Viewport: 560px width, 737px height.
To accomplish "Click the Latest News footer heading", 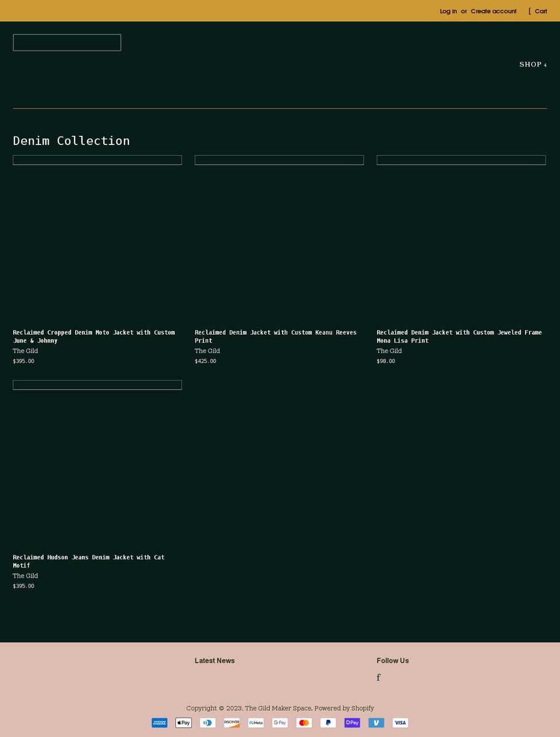I will pyautogui.click(x=214, y=661).
